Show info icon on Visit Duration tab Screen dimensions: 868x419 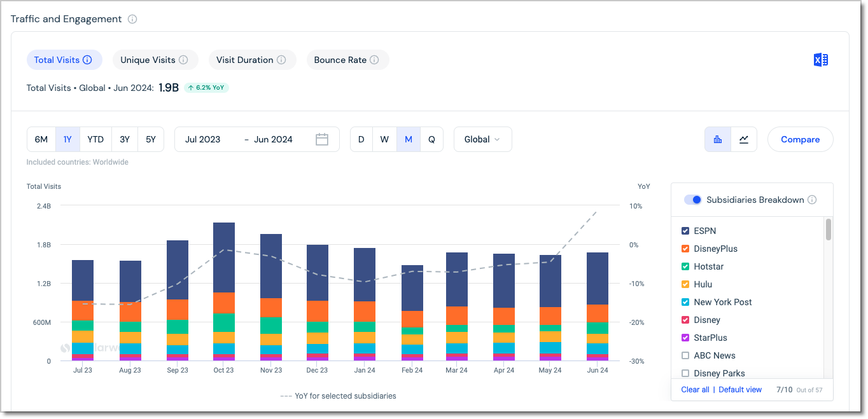tap(281, 60)
